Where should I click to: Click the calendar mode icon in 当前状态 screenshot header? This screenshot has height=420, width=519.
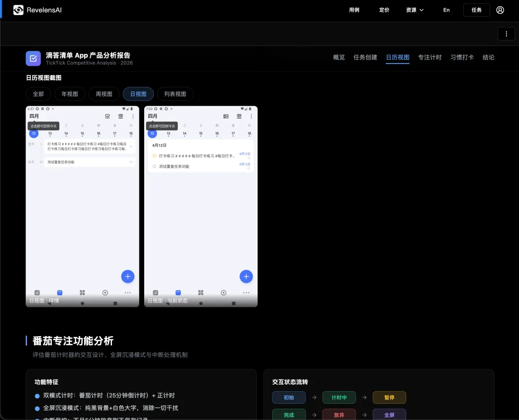click(239, 117)
